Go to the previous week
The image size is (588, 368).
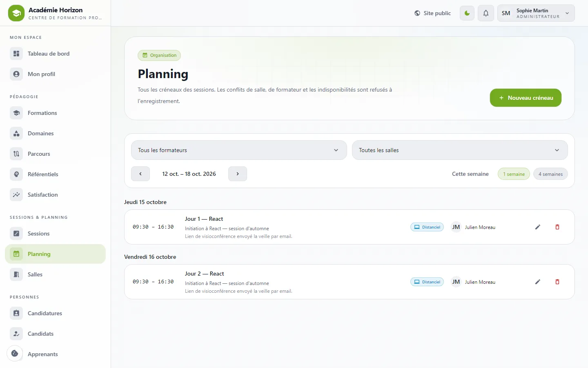point(140,174)
